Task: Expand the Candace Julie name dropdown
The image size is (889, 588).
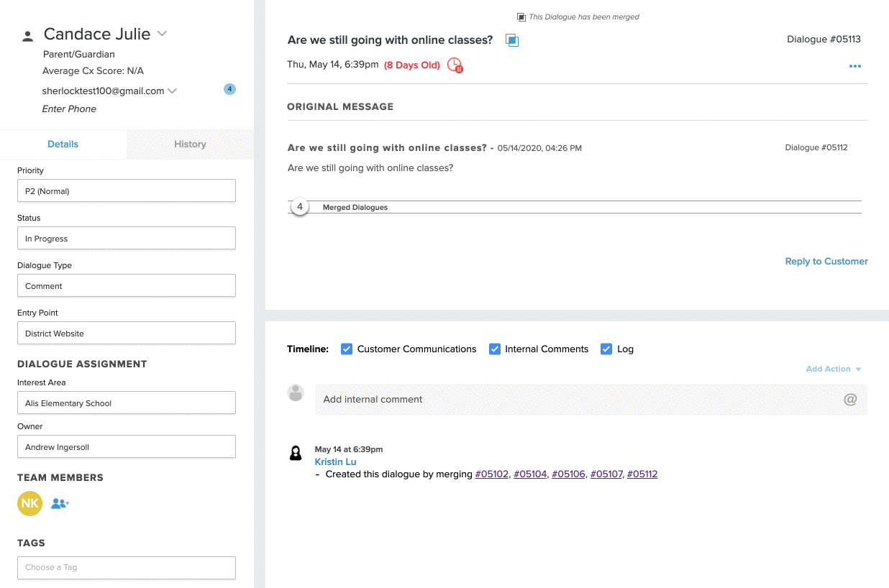Action: [x=163, y=34]
